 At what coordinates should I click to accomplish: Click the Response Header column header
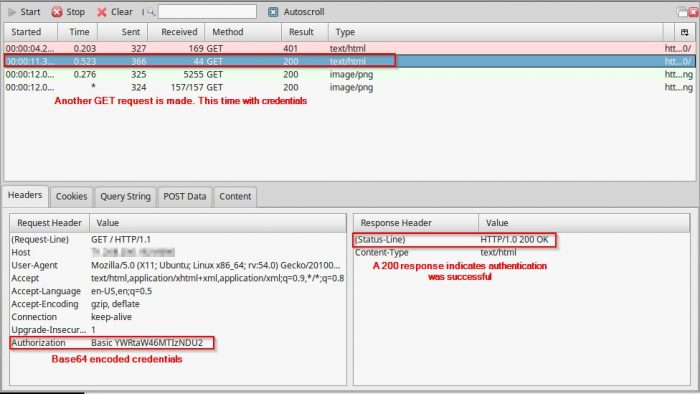(x=416, y=223)
